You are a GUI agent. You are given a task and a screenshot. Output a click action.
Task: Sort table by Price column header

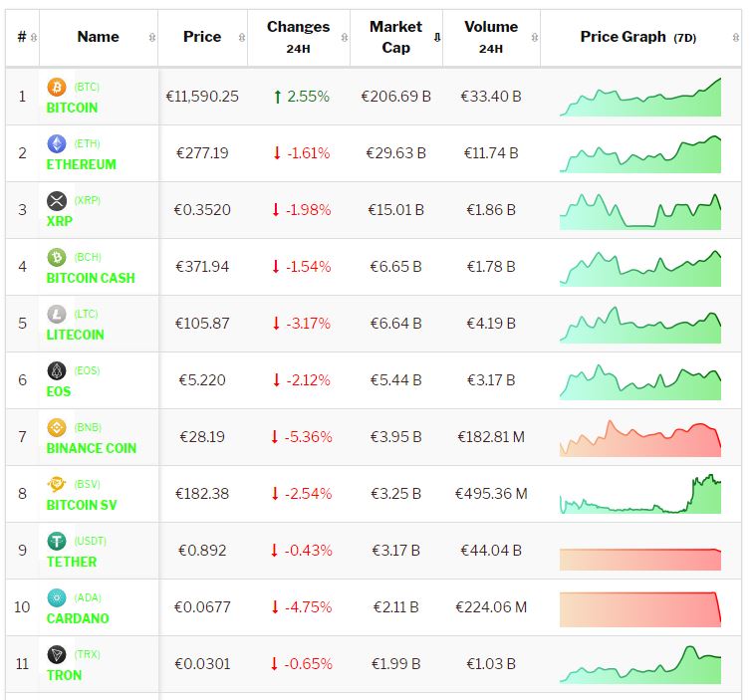pyautogui.click(x=202, y=37)
